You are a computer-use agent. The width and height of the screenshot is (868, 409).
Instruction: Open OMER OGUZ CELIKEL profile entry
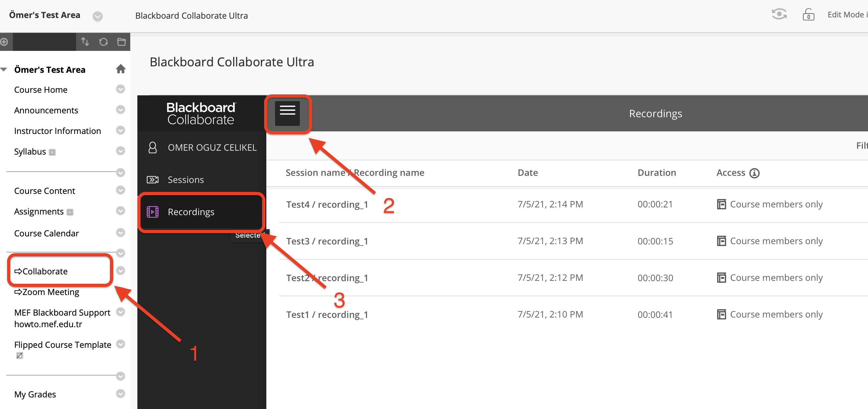point(202,147)
